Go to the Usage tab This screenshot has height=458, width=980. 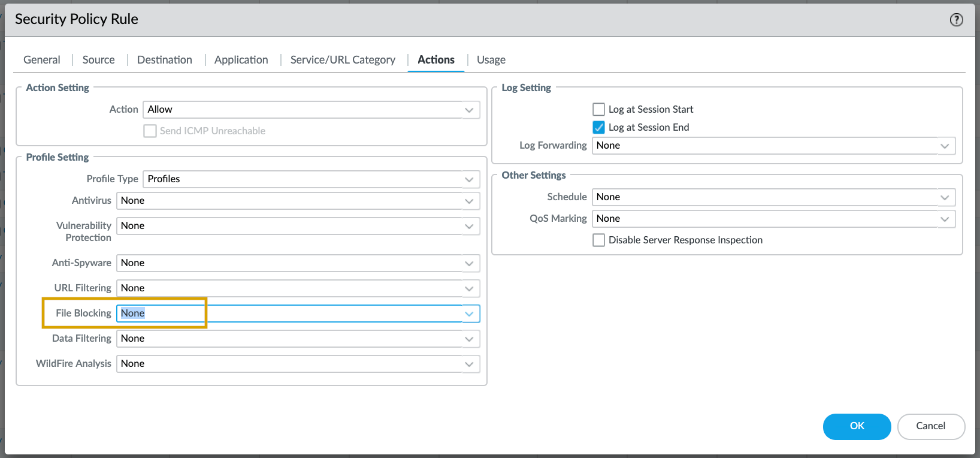(x=491, y=60)
